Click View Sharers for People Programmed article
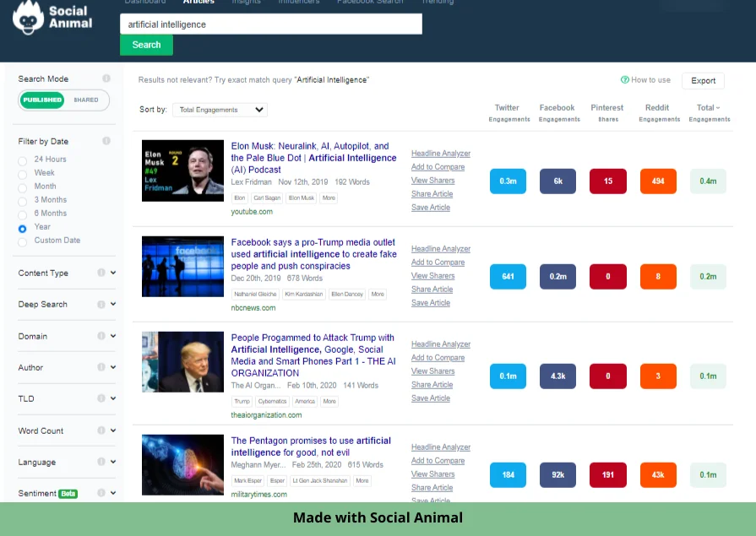This screenshot has width=756, height=536. 432,371
